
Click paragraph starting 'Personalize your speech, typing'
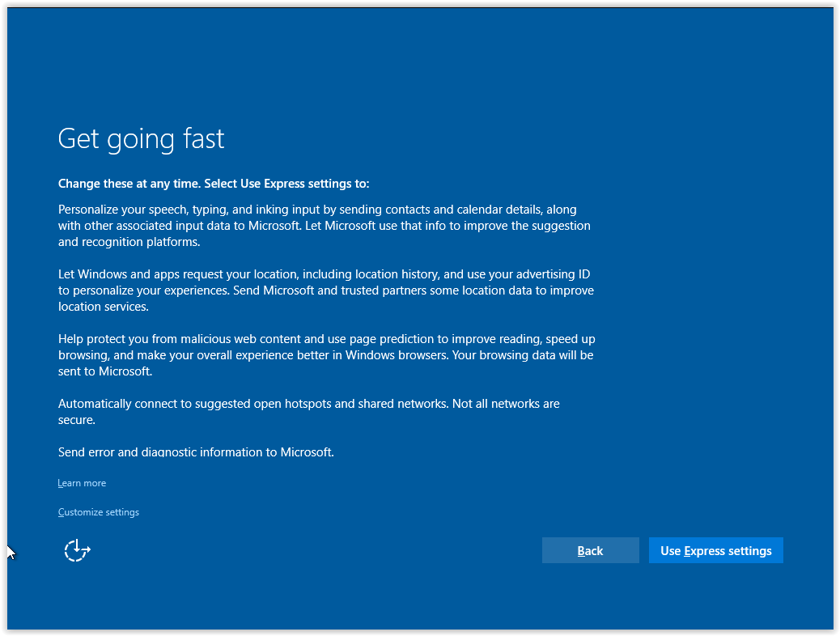(325, 226)
